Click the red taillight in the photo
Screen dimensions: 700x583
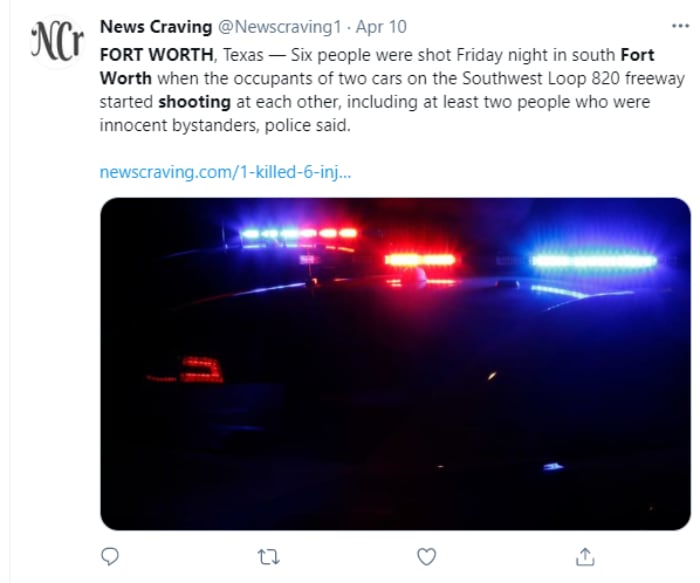click(201, 369)
